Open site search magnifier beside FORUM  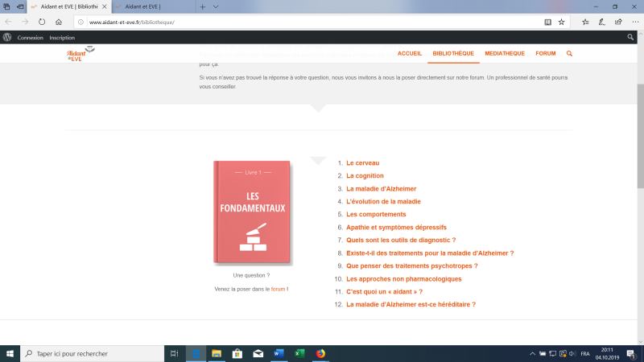pyautogui.click(x=569, y=53)
